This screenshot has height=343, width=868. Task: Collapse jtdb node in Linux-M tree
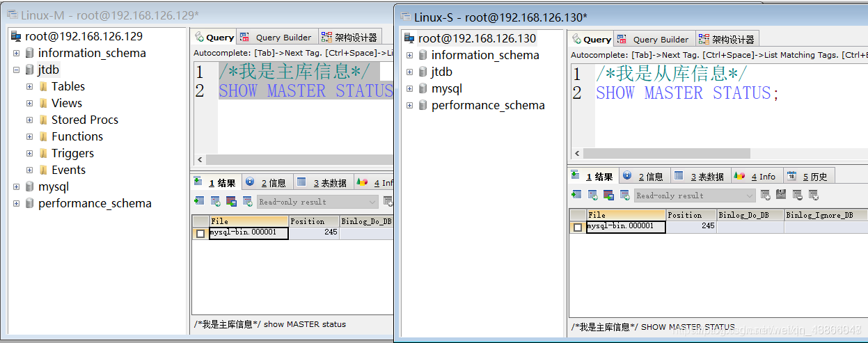[x=16, y=70]
